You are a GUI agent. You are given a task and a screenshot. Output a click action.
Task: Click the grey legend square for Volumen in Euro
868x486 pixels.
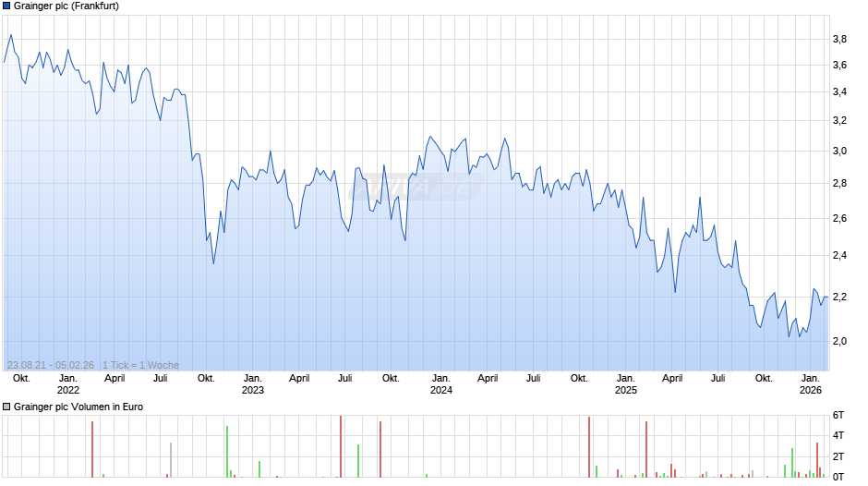pyautogui.click(x=6, y=407)
